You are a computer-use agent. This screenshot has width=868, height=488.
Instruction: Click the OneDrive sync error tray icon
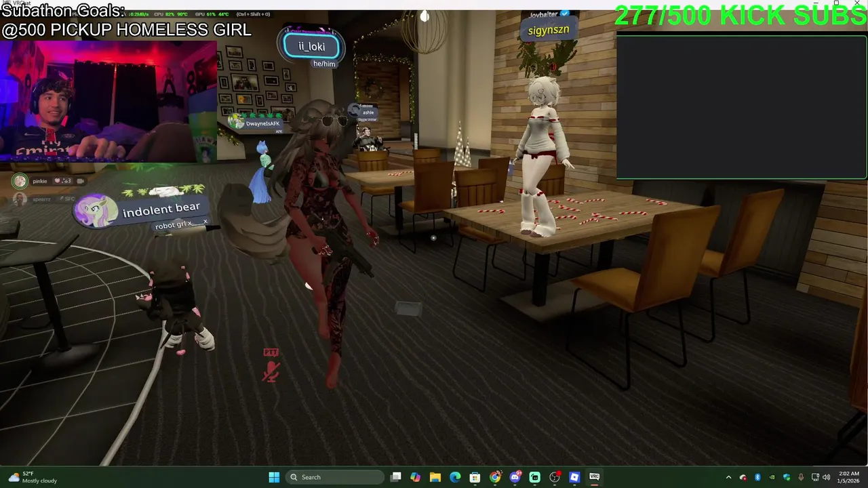click(x=743, y=477)
